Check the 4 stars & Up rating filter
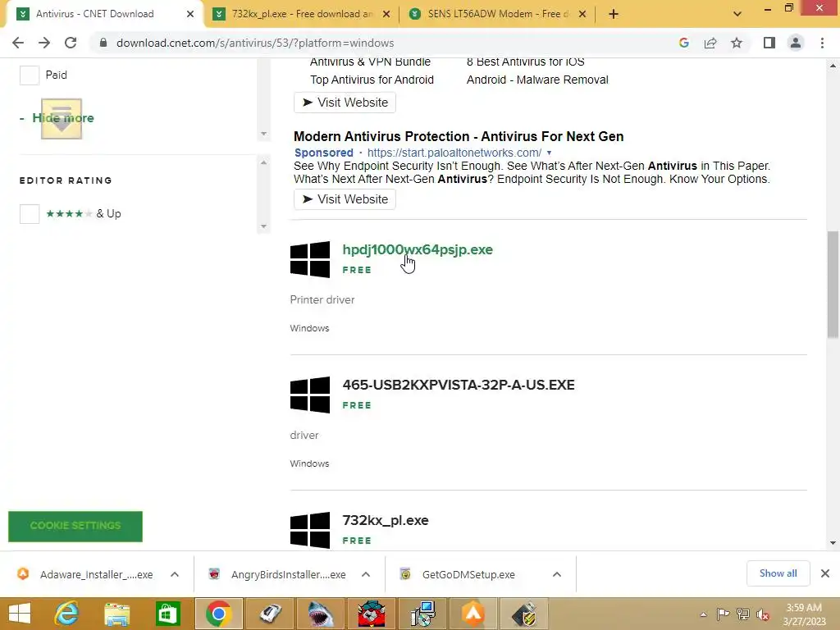The height and width of the screenshot is (630, 840). pyautogui.click(x=30, y=214)
